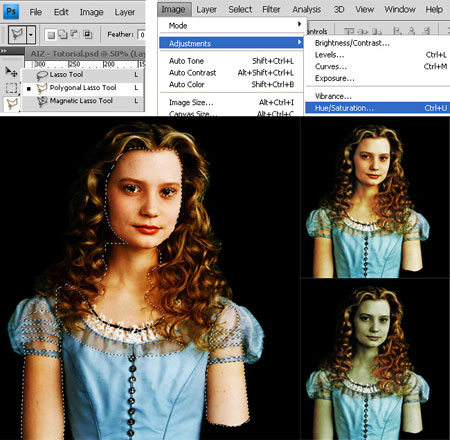Open the View menu
The height and width of the screenshot is (440, 450).
point(364,9)
